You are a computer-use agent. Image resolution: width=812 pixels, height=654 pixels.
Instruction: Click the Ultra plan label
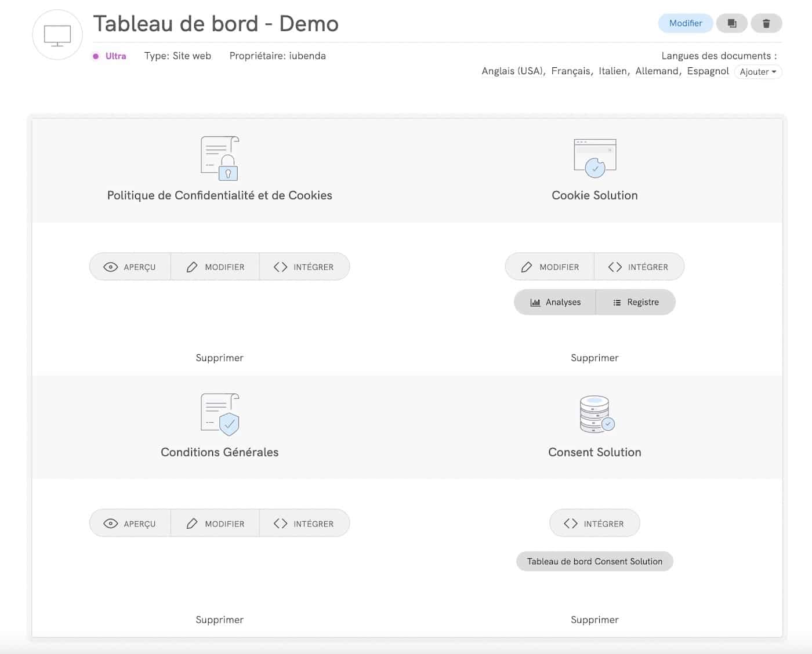[x=115, y=56]
